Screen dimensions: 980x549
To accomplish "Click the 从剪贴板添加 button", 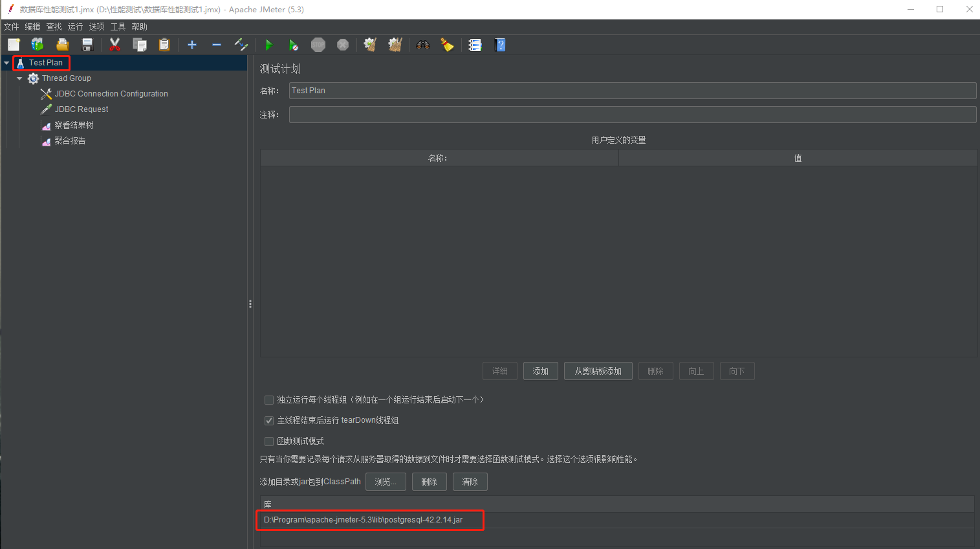I will pos(598,370).
